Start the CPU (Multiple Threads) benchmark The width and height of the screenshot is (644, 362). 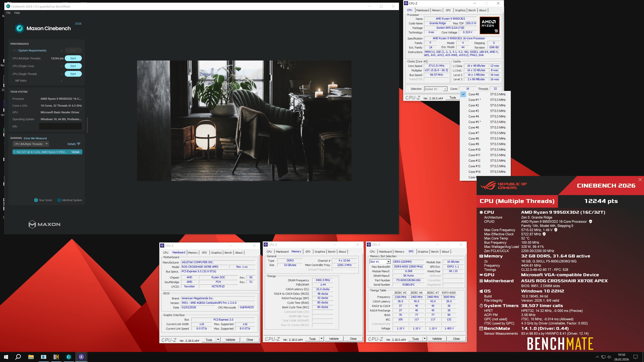point(73,58)
